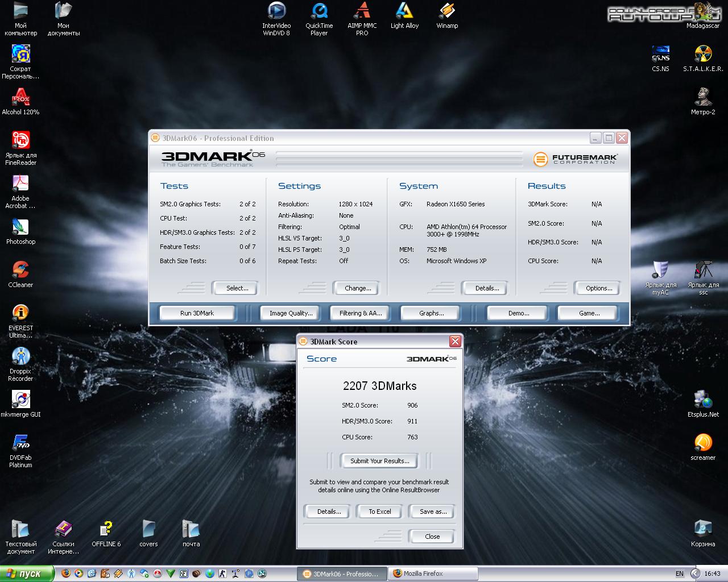Open the S.T.A.L.K.E.R. game shortcut
The image size is (728, 582).
(x=703, y=55)
